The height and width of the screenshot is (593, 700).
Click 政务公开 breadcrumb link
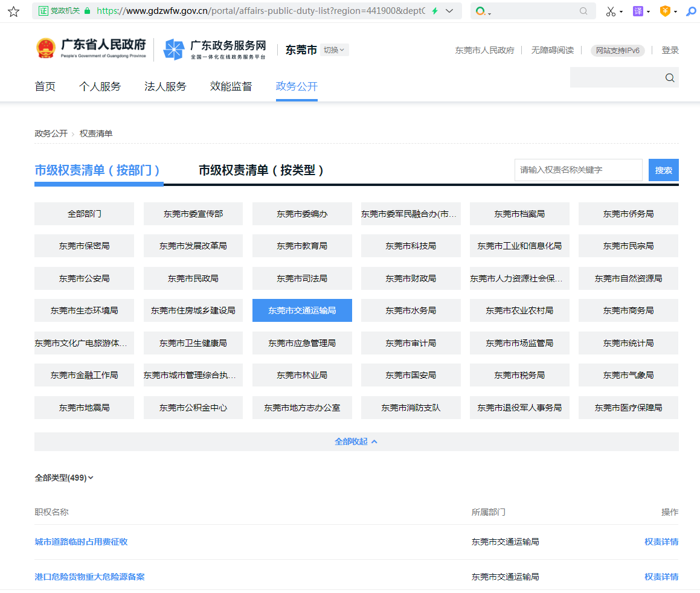[51, 133]
